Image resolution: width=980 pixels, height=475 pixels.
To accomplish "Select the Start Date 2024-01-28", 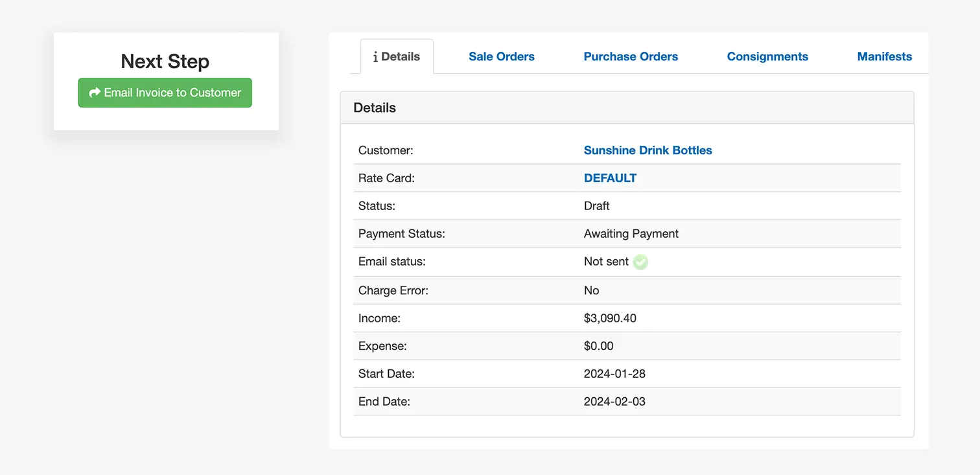I will tap(614, 374).
